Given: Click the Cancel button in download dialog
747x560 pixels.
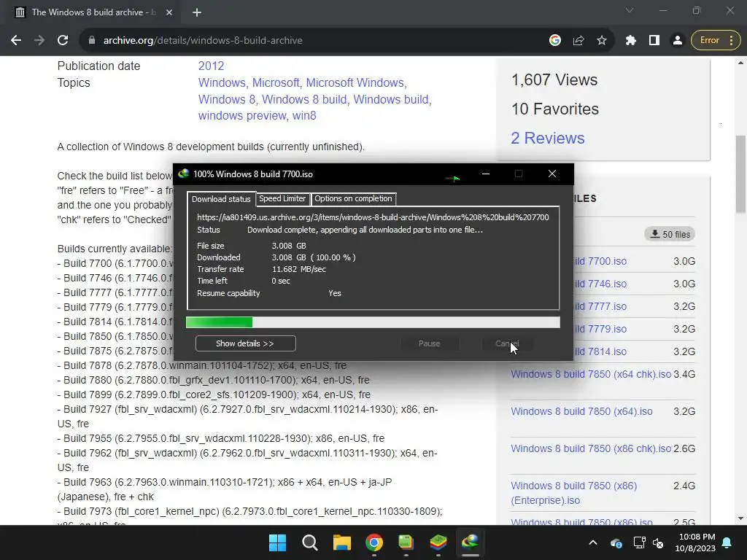Looking at the screenshot, I should point(507,343).
